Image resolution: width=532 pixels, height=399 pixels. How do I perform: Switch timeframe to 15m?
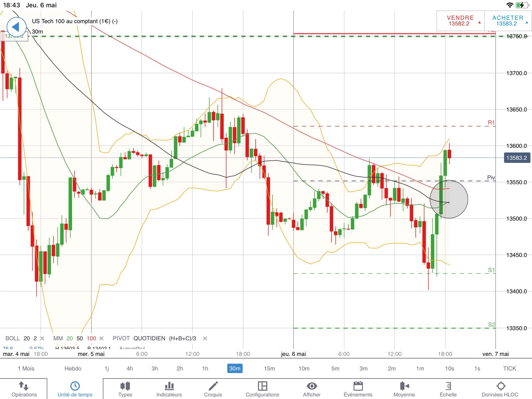point(269,368)
